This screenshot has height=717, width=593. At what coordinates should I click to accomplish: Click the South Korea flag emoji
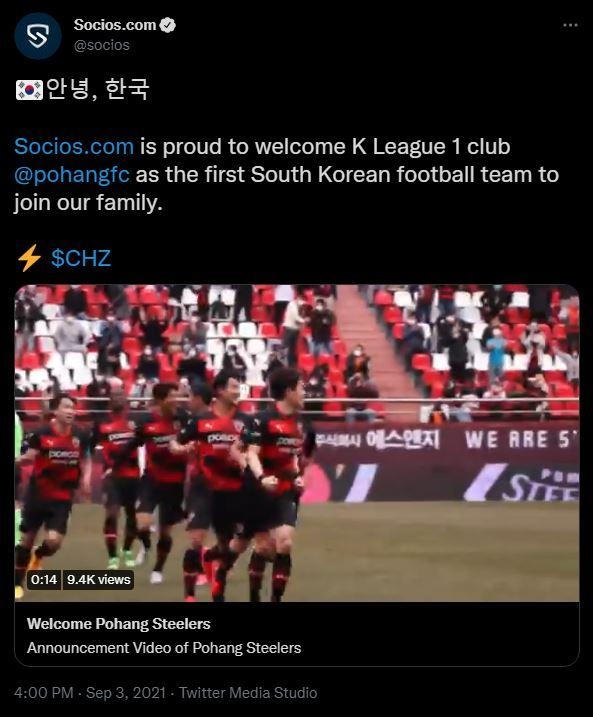[x=29, y=90]
